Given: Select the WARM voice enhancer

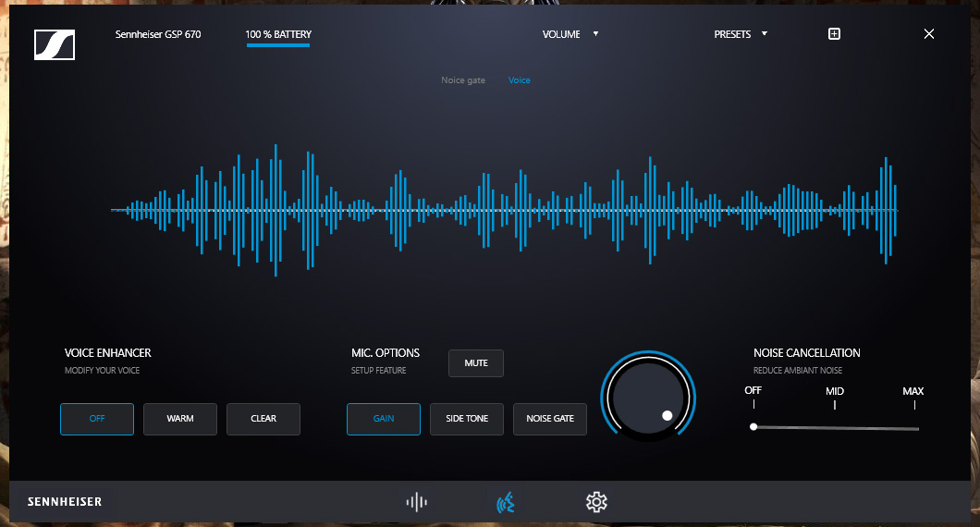Looking at the screenshot, I should [180, 419].
